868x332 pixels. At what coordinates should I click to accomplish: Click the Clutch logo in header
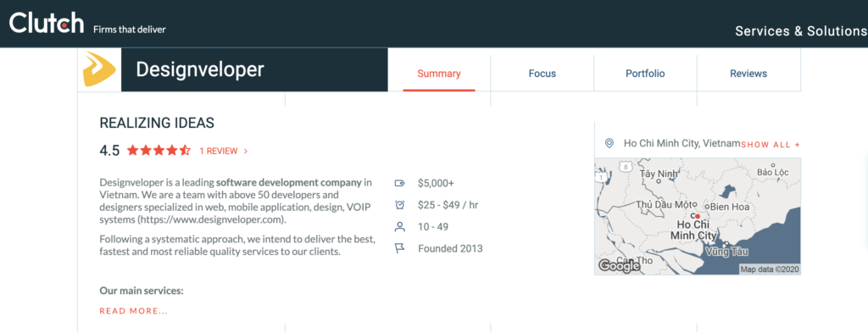tap(47, 23)
